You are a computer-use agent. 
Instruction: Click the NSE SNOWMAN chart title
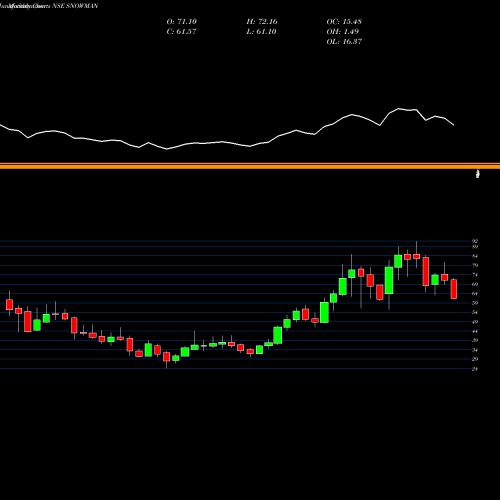coord(75,6)
